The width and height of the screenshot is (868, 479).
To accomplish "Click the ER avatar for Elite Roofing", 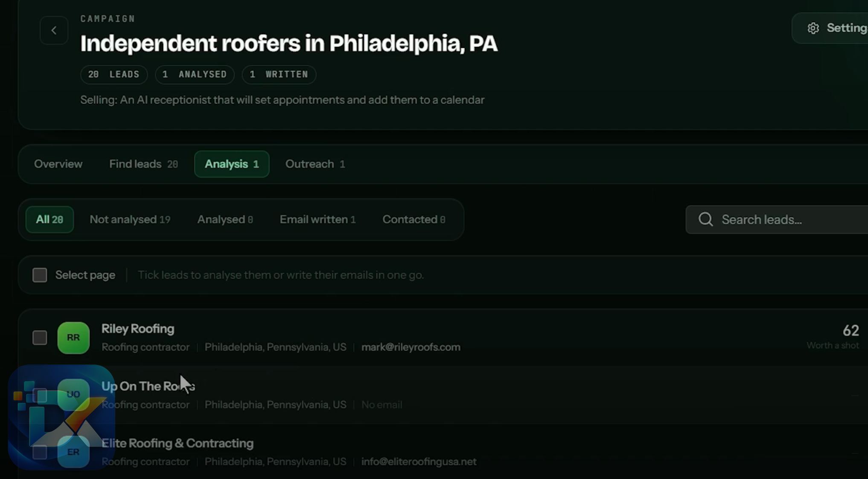I will [73, 452].
